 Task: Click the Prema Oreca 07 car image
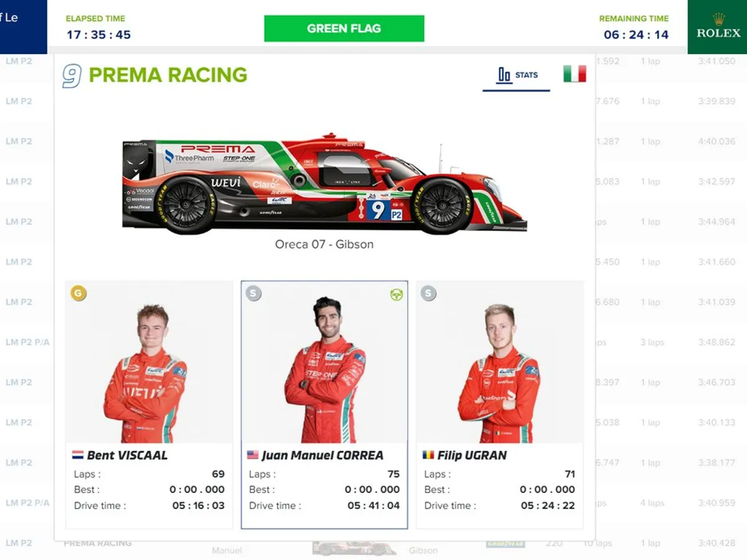tap(324, 184)
